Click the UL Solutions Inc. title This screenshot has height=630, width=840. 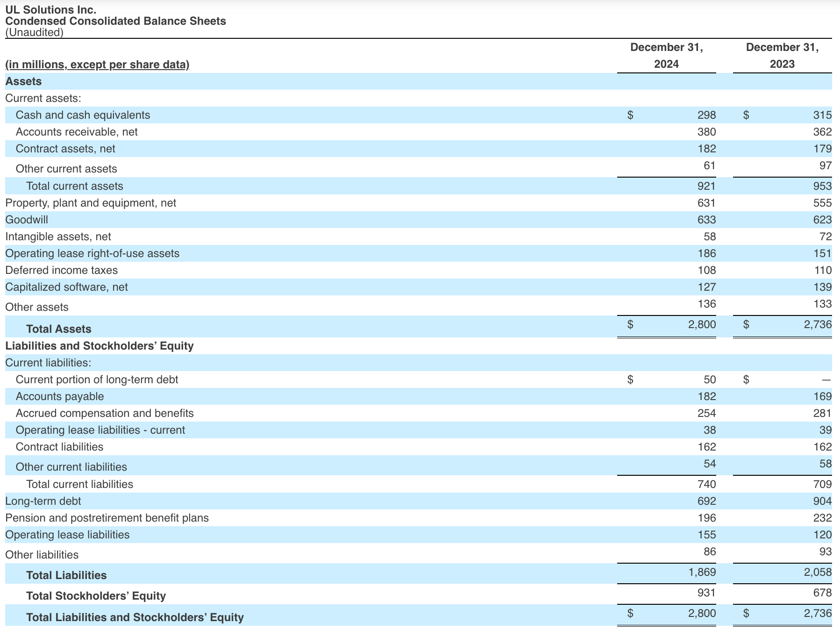pos(51,9)
